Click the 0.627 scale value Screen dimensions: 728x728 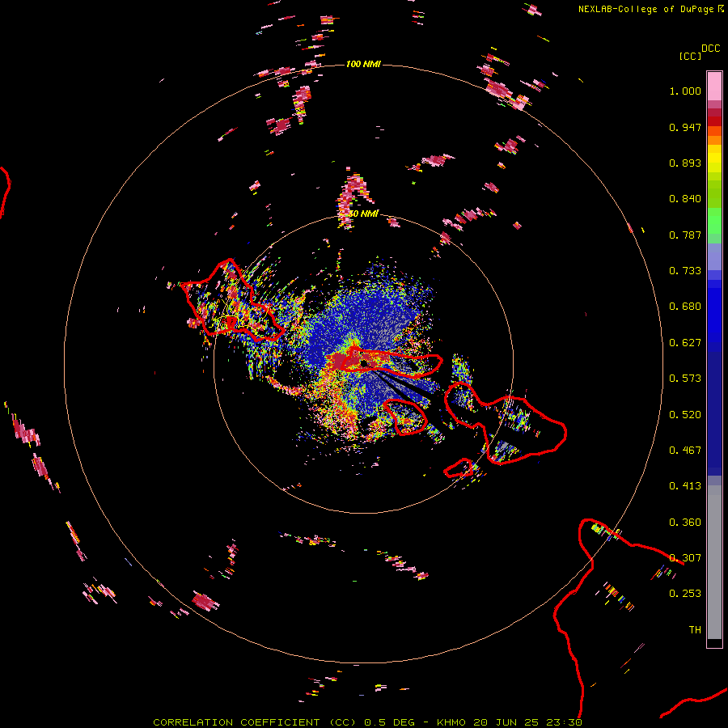pyautogui.click(x=685, y=343)
